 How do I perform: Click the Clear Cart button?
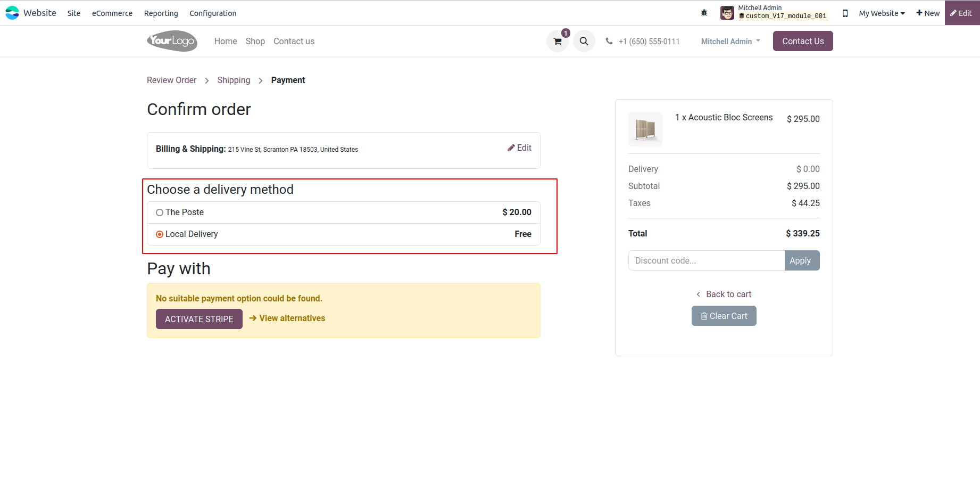coord(724,316)
